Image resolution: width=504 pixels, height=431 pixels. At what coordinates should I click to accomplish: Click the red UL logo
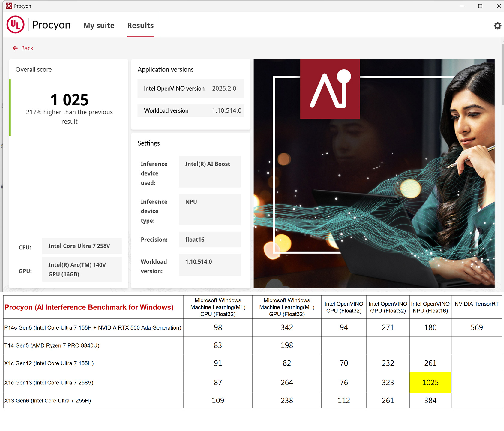[15, 25]
